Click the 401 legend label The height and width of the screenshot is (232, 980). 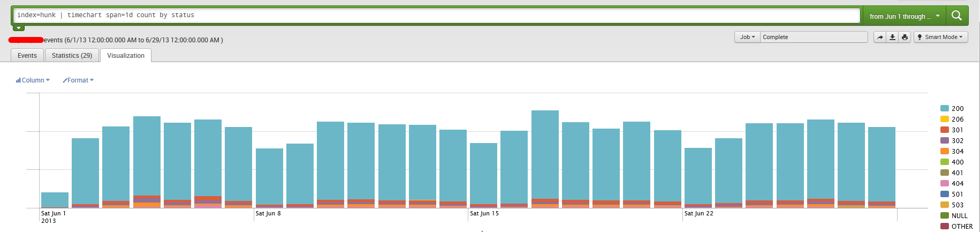tap(958, 173)
